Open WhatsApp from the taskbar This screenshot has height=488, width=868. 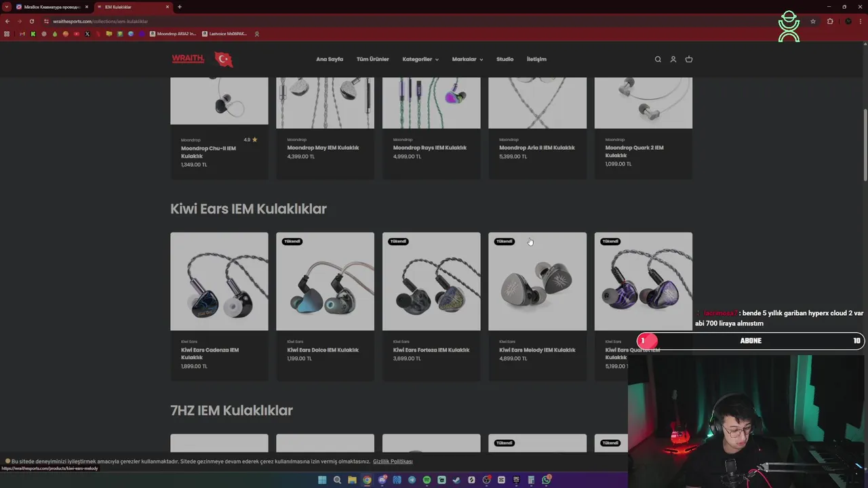point(546,480)
